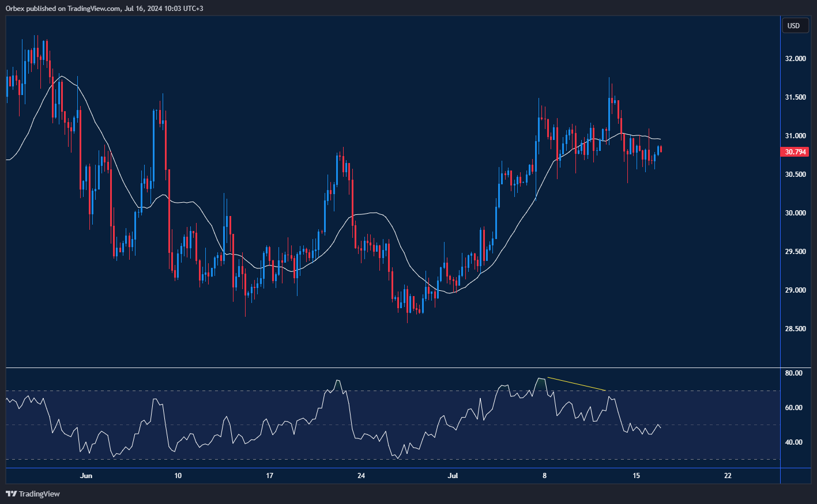Click the Orbex publication header text

[104, 9]
